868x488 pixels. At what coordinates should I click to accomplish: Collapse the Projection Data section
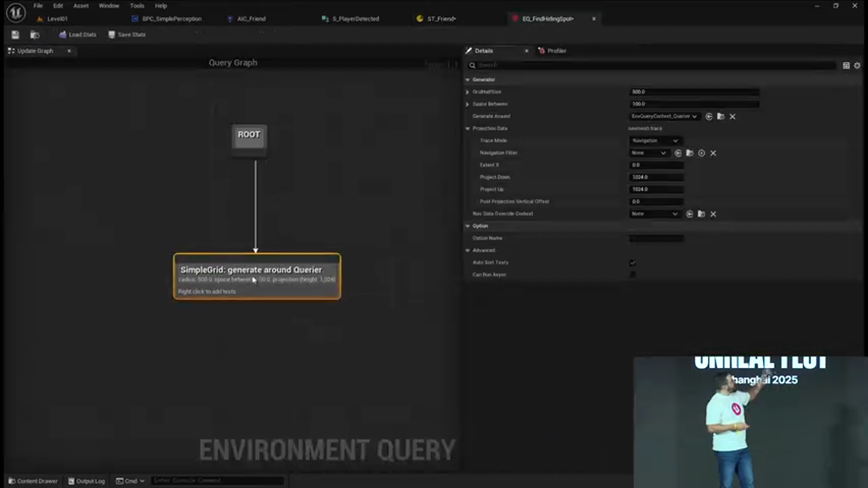(467, 128)
